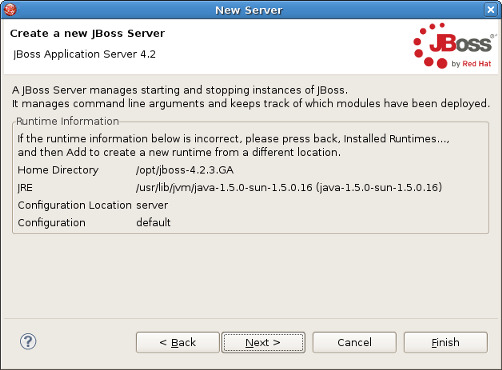502x370 pixels.
Task: Click sentence starting 'A JBoss Server manages'
Action: (180, 90)
